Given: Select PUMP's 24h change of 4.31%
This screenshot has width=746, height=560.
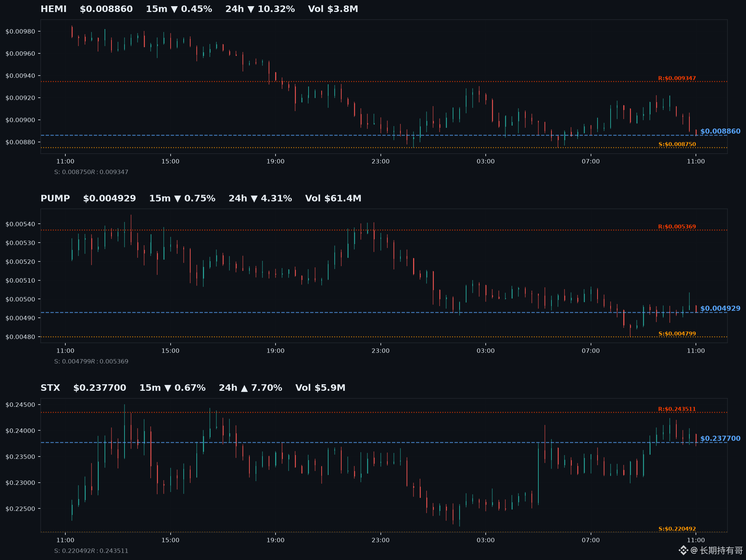Looking at the screenshot, I should click(x=260, y=198).
